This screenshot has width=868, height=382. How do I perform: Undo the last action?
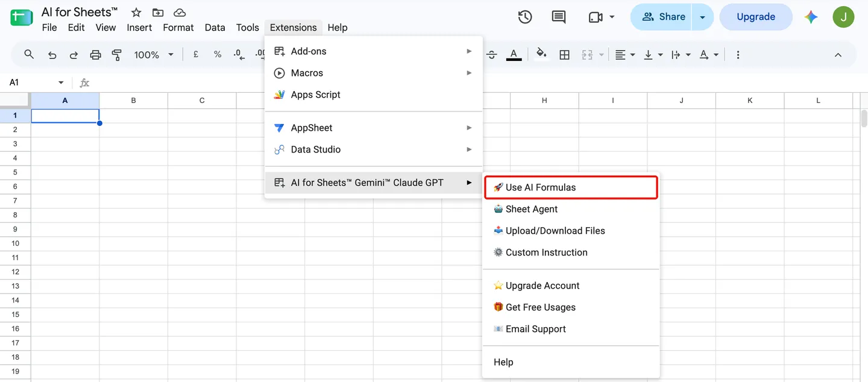tap(52, 55)
